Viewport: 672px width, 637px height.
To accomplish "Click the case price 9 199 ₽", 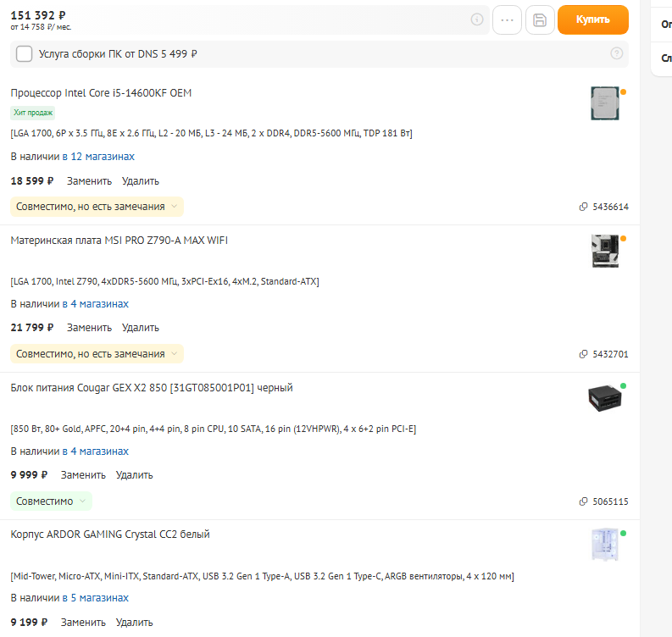I will 29,623.
